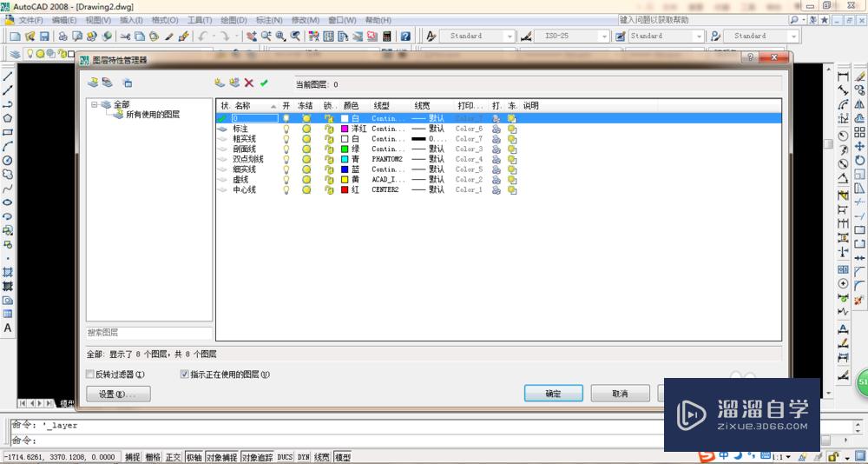Open the table style Standard dropdown
868x464 pixels.
tap(700, 36)
